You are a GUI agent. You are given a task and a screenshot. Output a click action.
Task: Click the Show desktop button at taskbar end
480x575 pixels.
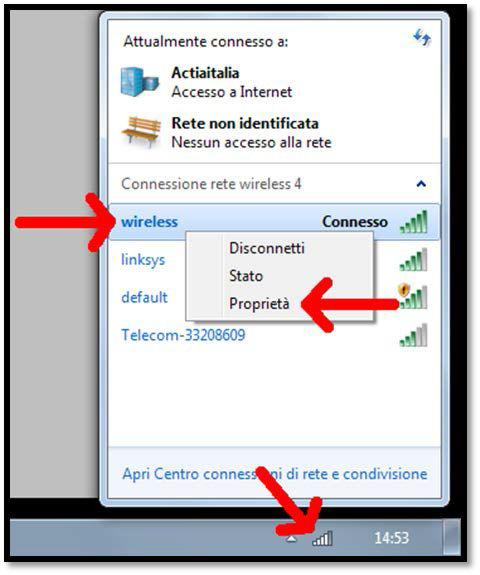point(451,537)
